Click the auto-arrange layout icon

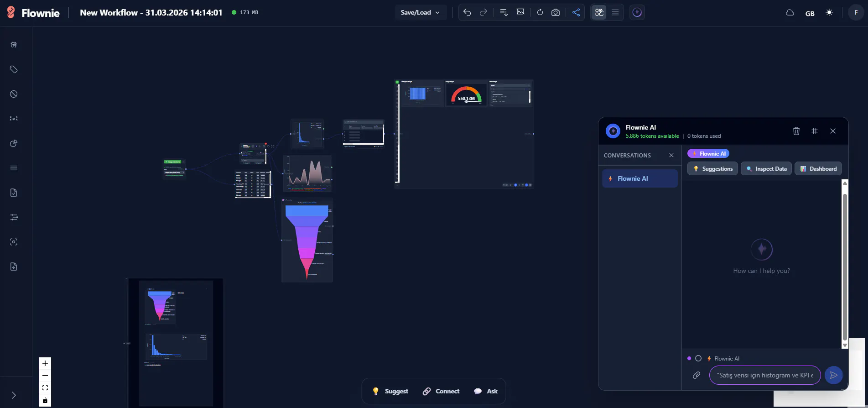[504, 12]
